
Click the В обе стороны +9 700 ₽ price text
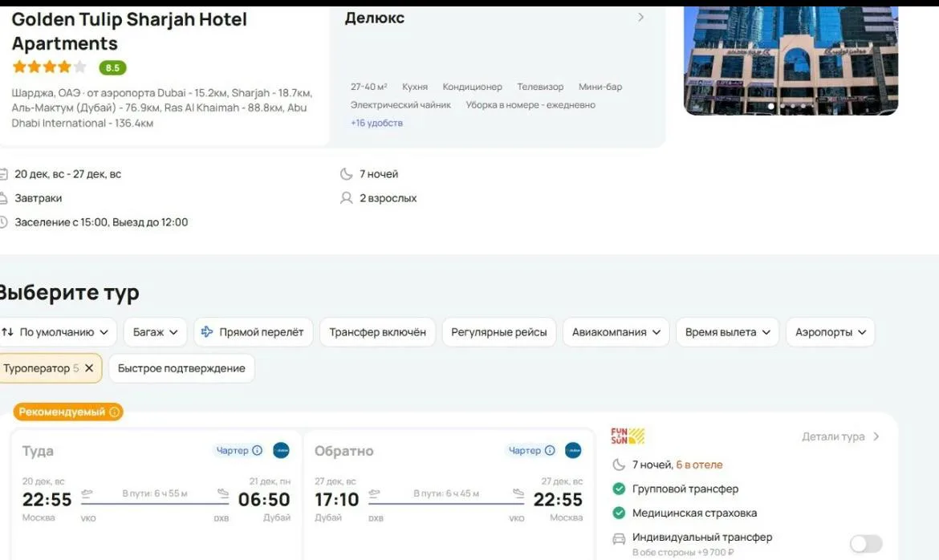coord(683,552)
